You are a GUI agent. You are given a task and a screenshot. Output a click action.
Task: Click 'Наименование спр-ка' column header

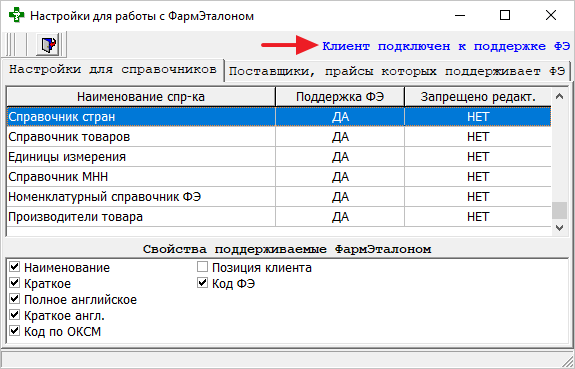click(x=141, y=97)
